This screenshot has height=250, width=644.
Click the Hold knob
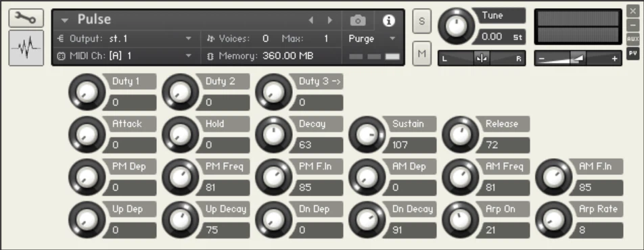tap(181, 134)
